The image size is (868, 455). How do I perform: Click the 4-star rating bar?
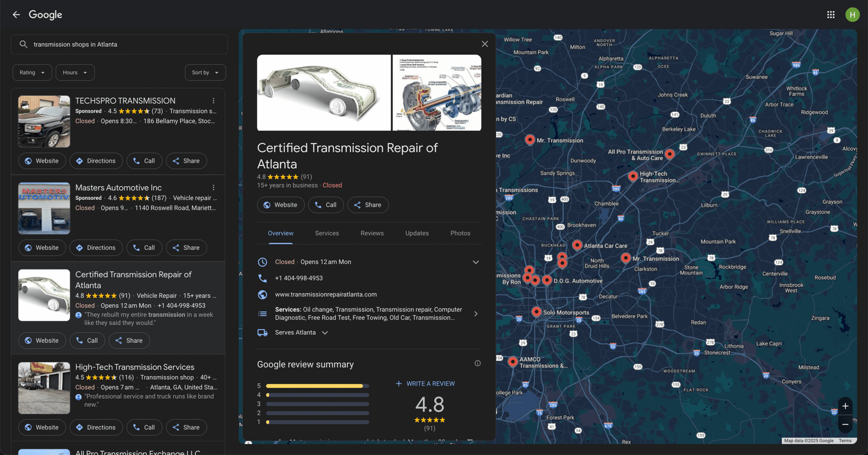tap(317, 395)
